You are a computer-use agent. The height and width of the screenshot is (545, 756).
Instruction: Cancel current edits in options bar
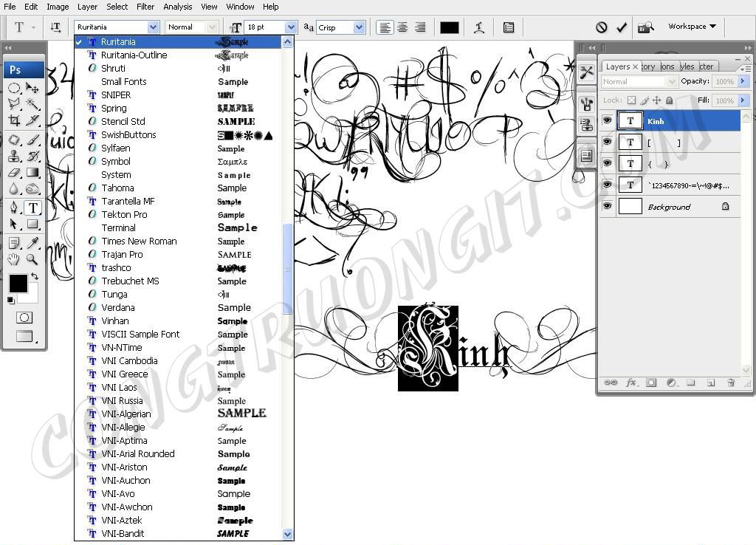(x=602, y=27)
